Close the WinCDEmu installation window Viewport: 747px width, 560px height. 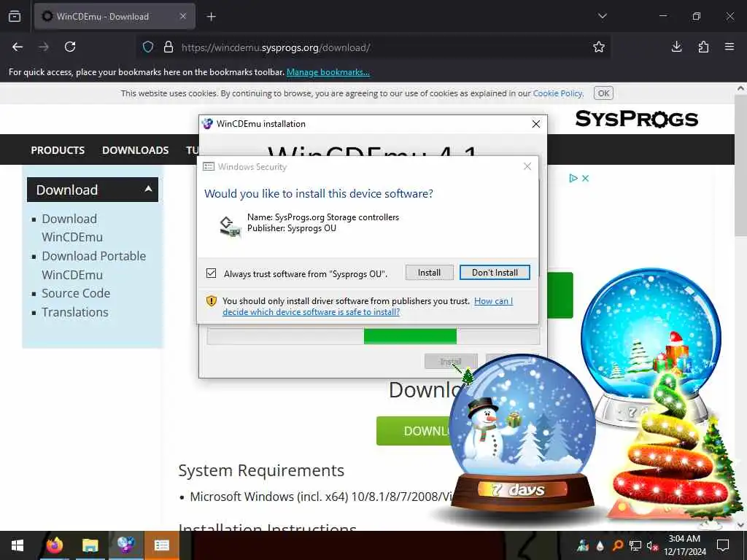click(536, 124)
